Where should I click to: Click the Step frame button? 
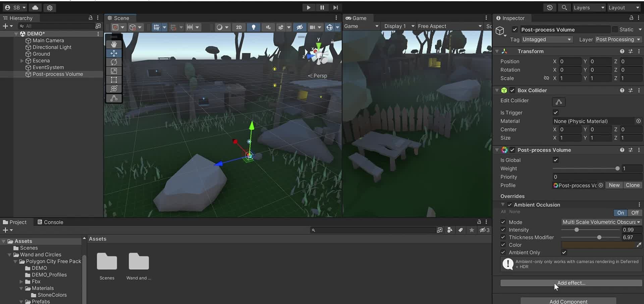(335, 7)
